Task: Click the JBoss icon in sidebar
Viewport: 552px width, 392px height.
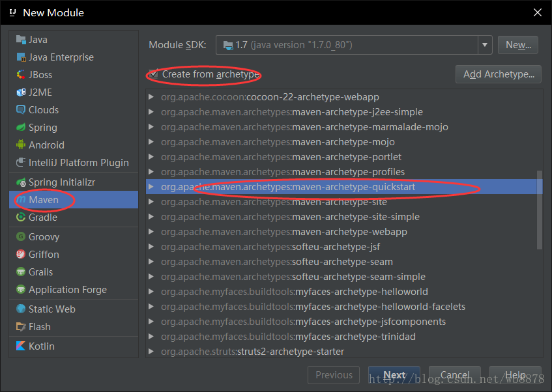Action: coord(21,75)
